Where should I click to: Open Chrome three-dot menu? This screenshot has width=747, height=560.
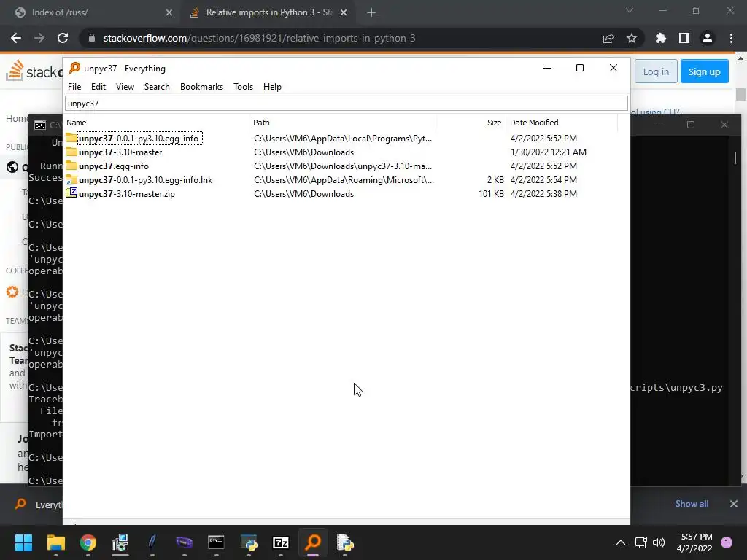pos(731,38)
